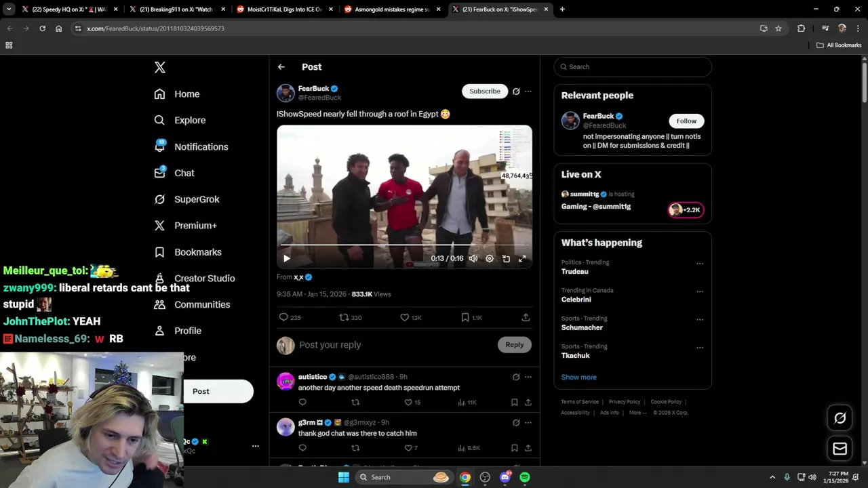The width and height of the screenshot is (868, 488).
Task: Open Premium+ in the sidebar
Action: pyautogui.click(x=185, y=226)
